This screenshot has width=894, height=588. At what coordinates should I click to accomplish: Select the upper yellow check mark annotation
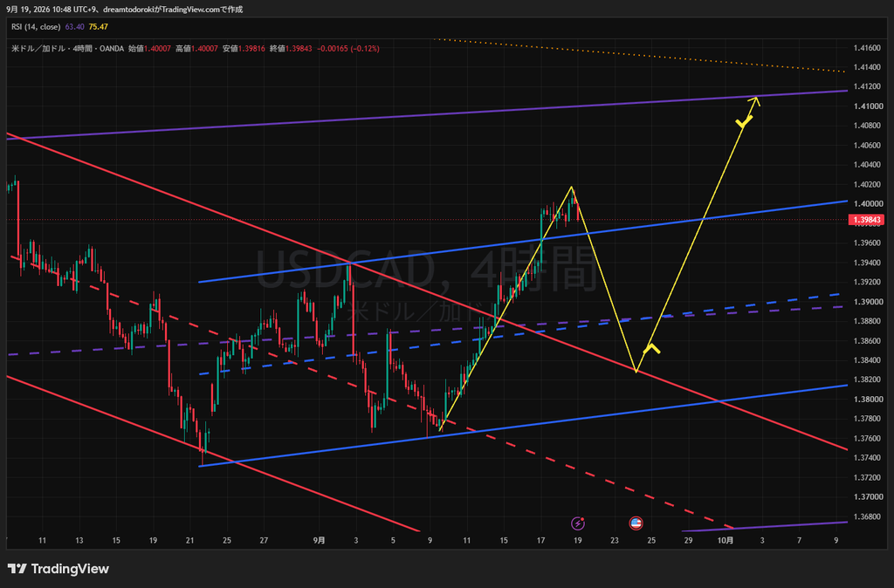click(x=744, y=120)
